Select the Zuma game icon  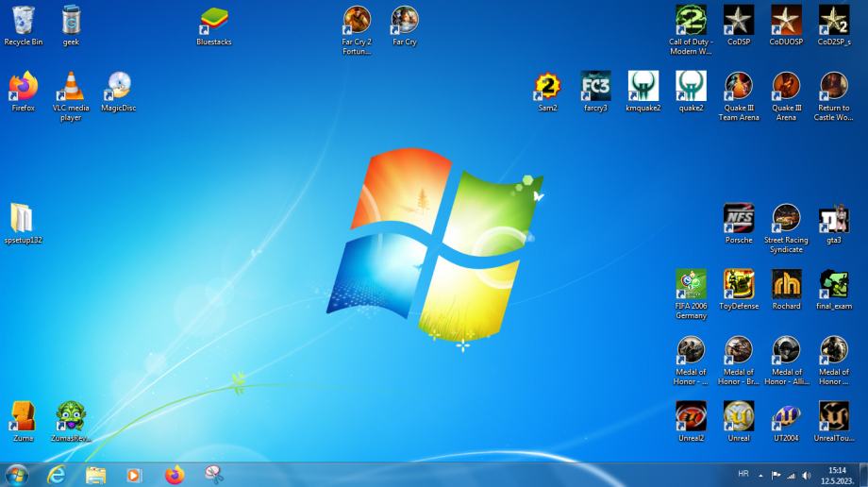(x=24, y=422)
